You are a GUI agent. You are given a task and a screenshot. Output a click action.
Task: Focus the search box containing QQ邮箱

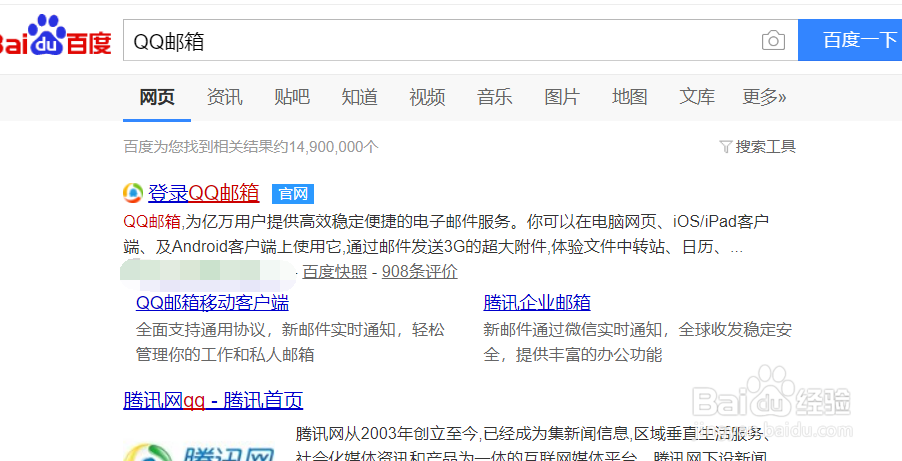(x=460, y=40)
